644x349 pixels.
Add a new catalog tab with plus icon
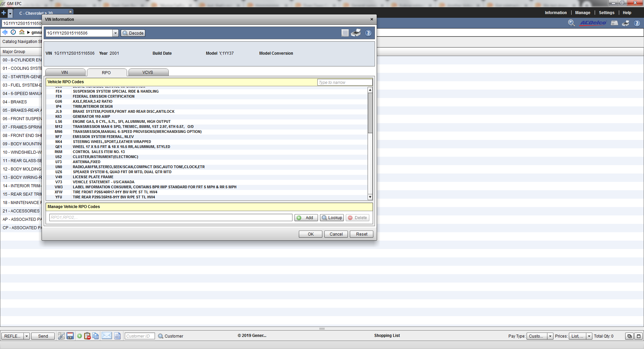click(4, 13)
